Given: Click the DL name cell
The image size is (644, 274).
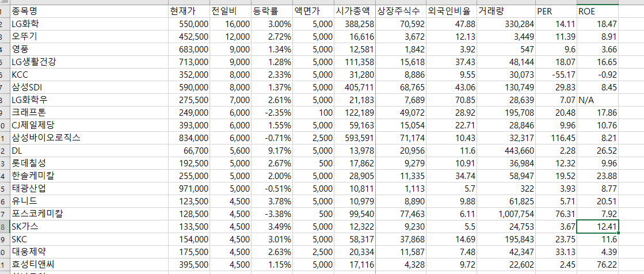Looking at the screenshot, I should [89, 151].
